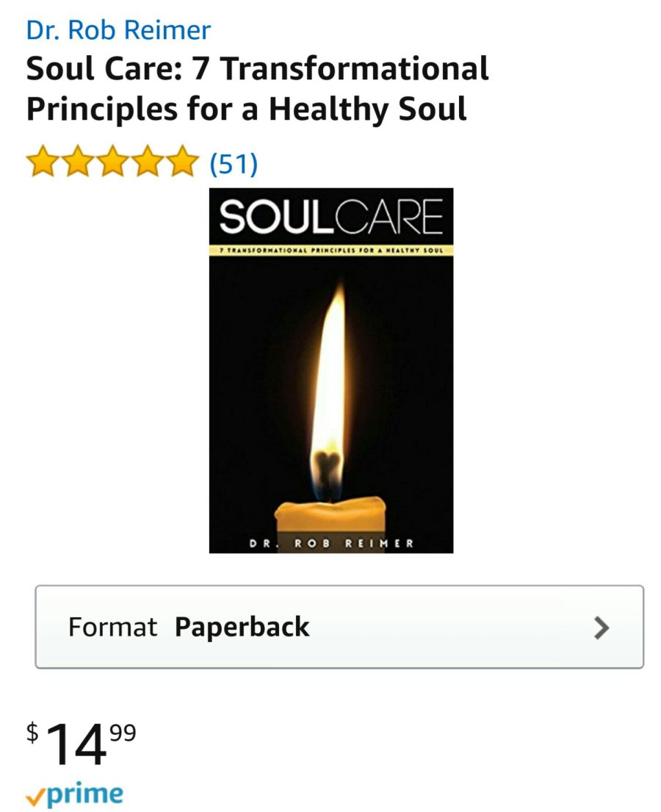Click the third gold rating star

coord(112,161)
